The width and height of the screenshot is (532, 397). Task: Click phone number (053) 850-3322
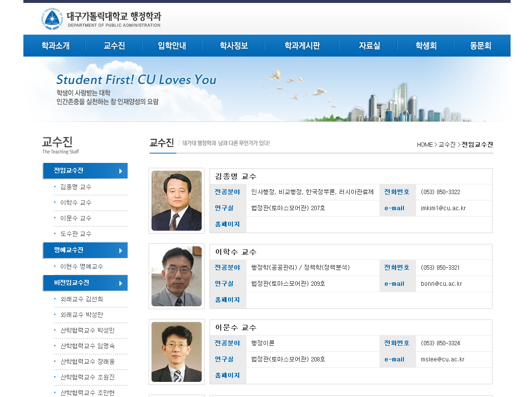[440, 192]
